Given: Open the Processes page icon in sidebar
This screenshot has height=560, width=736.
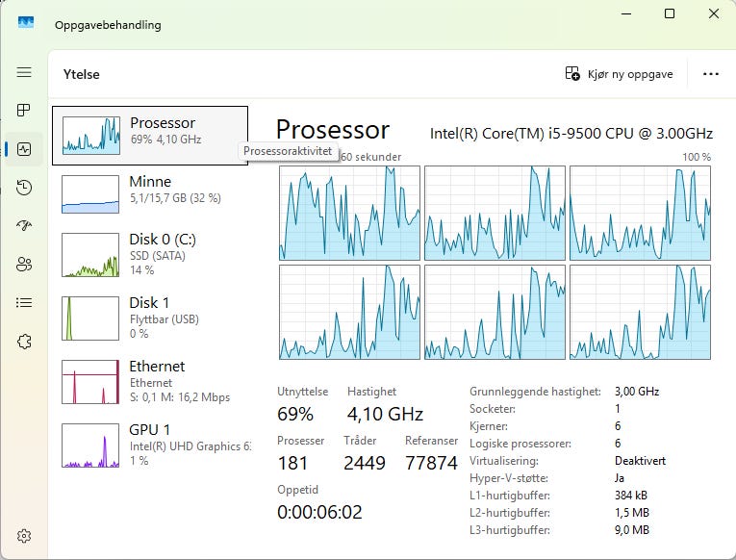Looking at the screenshot, I should pyautogui.click(x=24, y=111).
